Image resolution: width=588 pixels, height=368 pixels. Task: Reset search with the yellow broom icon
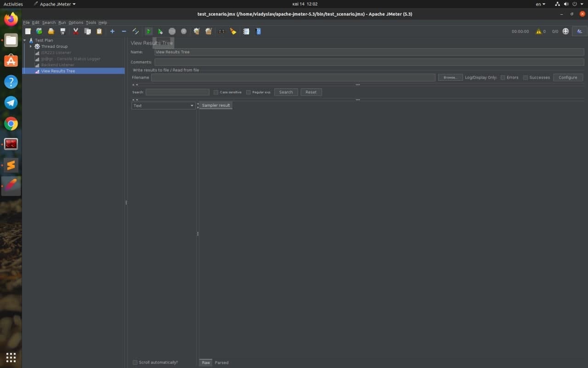tap(233, 31)
